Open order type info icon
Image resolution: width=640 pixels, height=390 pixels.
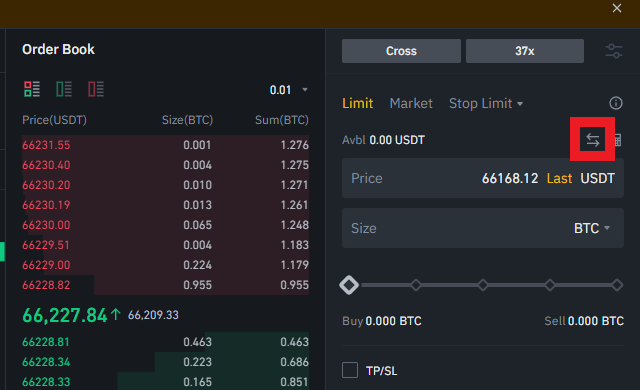[616, 103]
